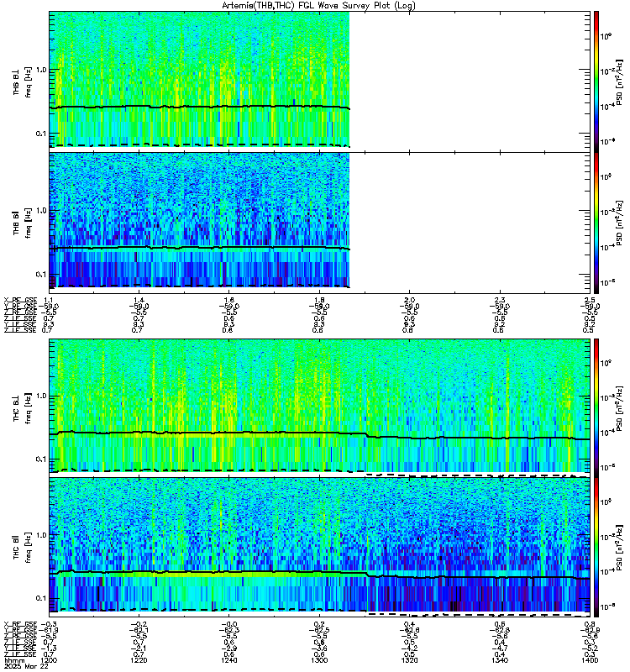The image size is (630, 672).
Task: Click the '2025 Mar 22' date label
Action: point(26,666)
